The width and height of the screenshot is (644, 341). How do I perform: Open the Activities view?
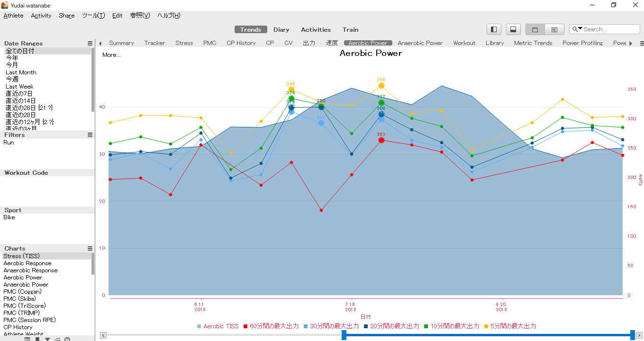pos(316,29)
